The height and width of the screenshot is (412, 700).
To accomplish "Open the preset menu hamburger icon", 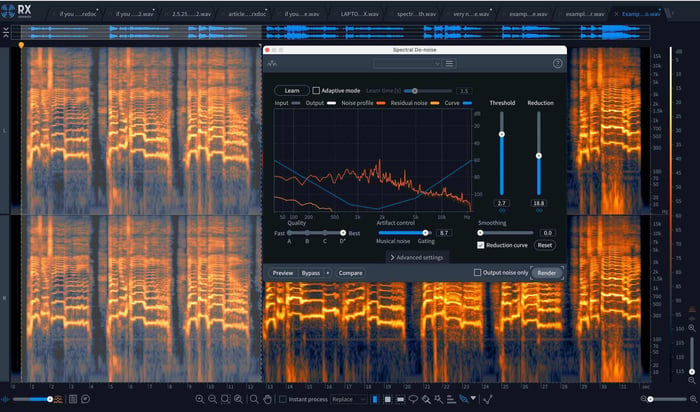I will click(x=449, y=64).
